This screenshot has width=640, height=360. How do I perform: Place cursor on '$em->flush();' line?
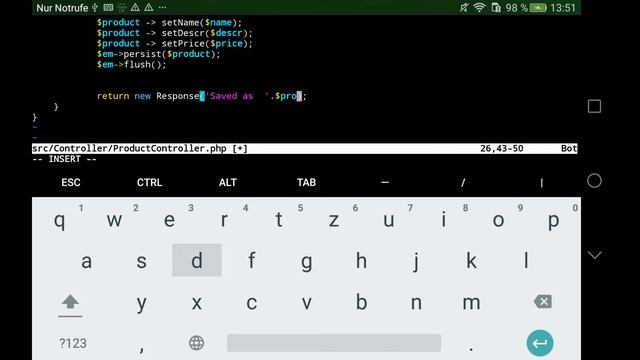point(131,64)
